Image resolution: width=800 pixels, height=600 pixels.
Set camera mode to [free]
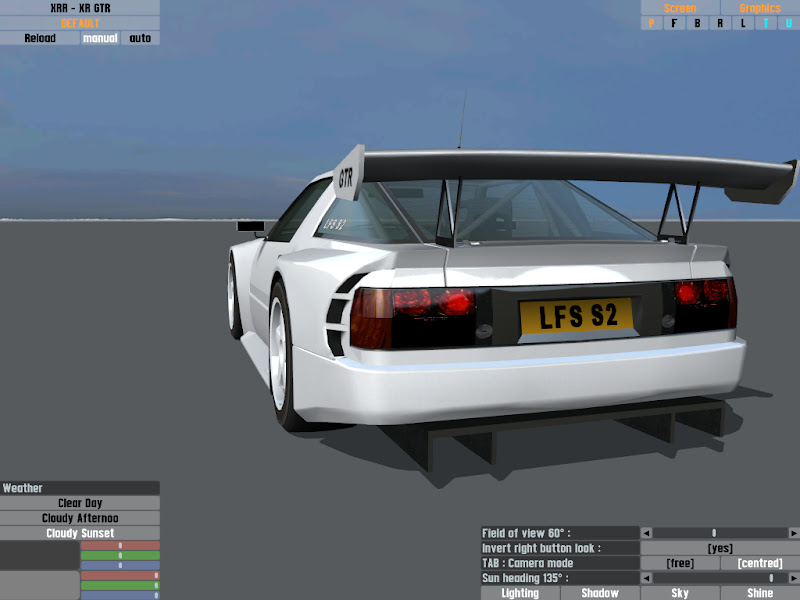680,563
